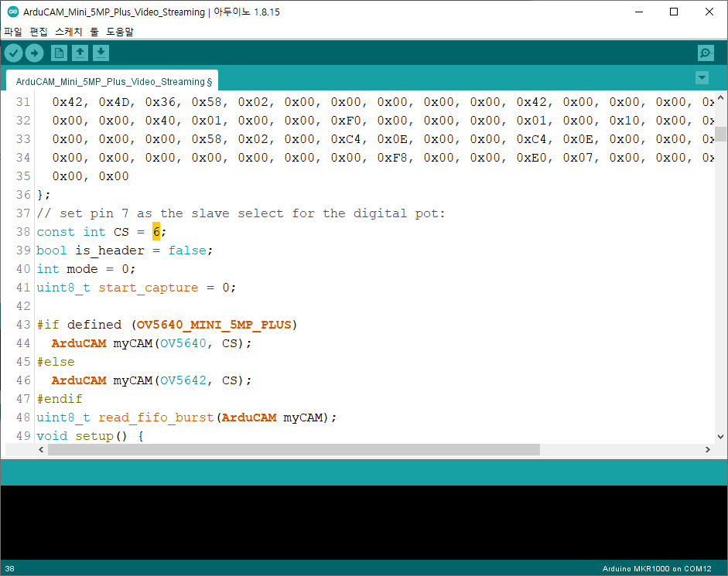Create a new sketch with New icon

[59, 53]
